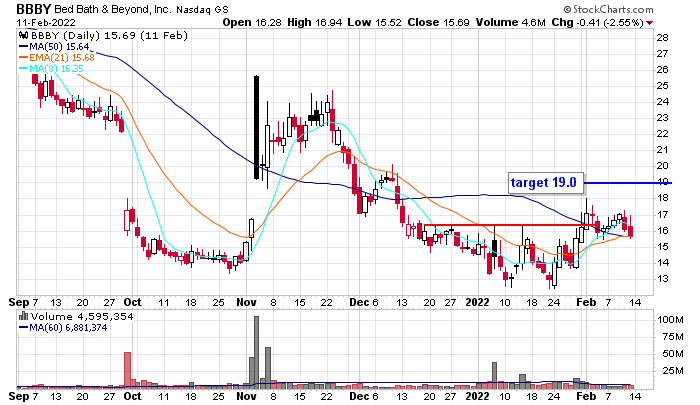Click the 13 price axis label
The height and width of the screenshot is (405, 700).
(x=662, y=279)
